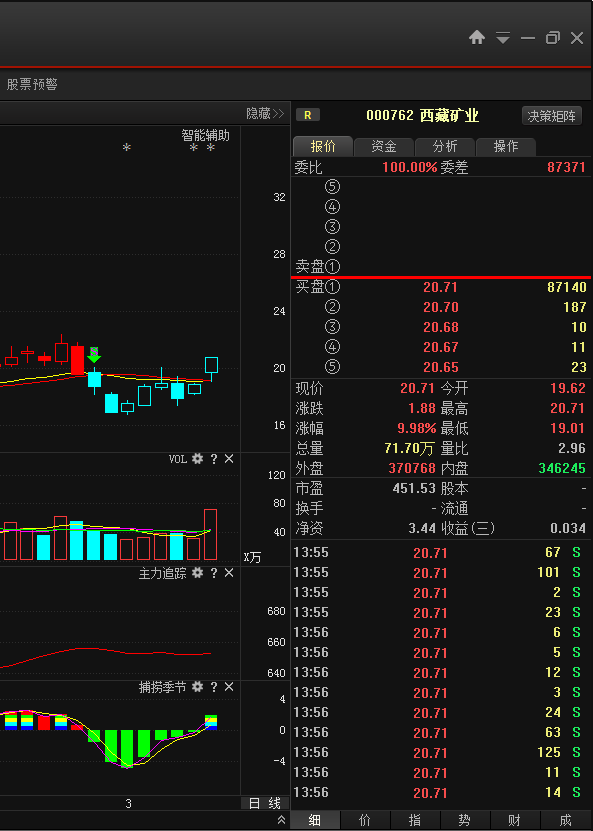Show help for 捕捞季节 indicator
The height and width of the screenshot is (831, 593).
(x=214, y=687)
